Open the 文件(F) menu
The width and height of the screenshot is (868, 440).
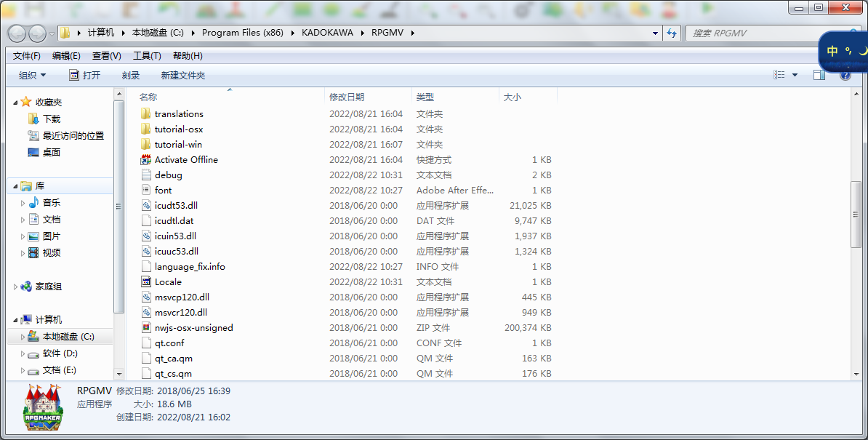[27, 56]
